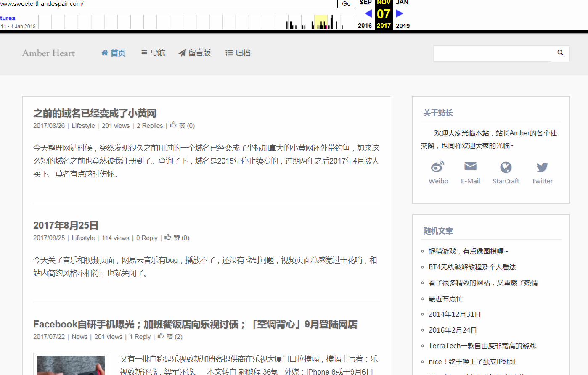
Task: Click the date 2017/08/26 text
Action: pyautogui.click(x=49, y=126)
